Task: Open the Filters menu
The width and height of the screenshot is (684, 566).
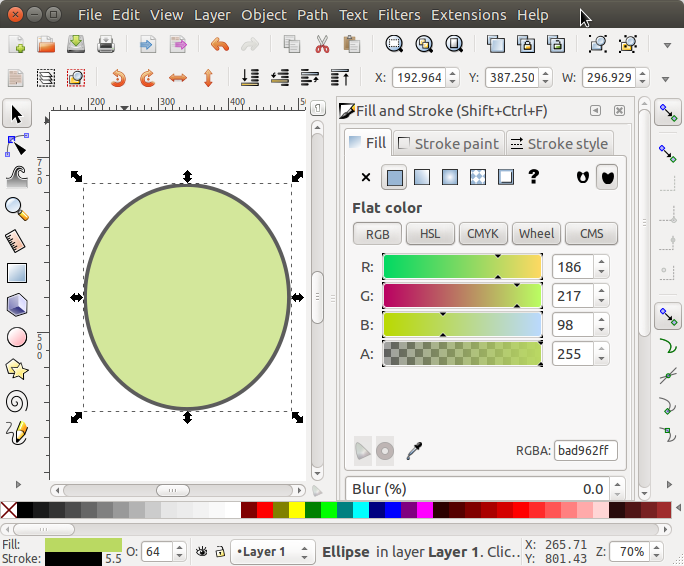Action: (x=399, y=15)
